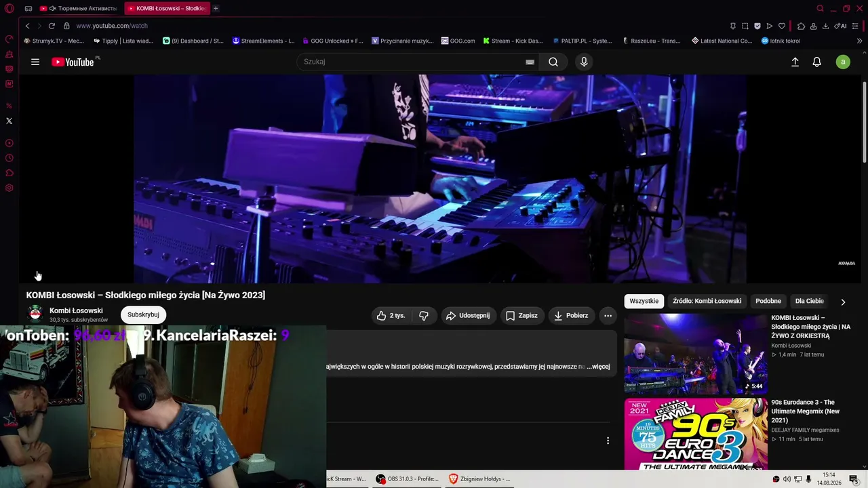Open the NA ŻYWO Z ORKIESTRĄ video thumbnail
Screen dimensions: 868x488
(696, 353)
